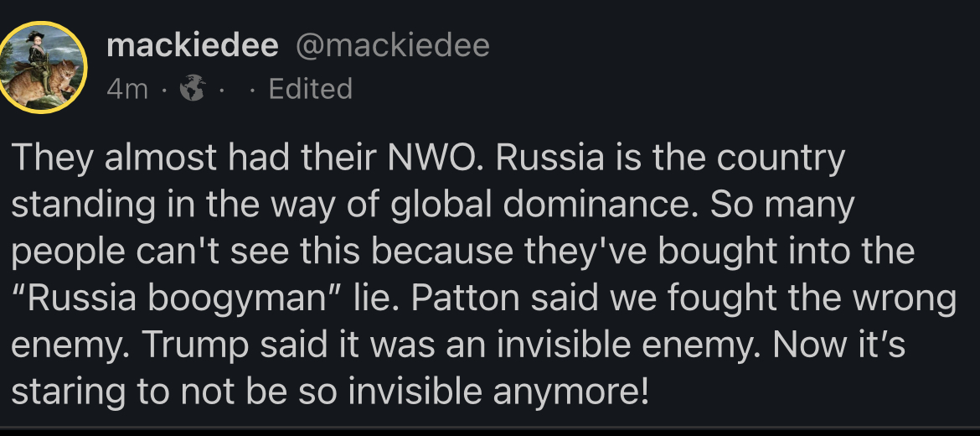The width and height of the screenshot is (980, 436).
Task: View edit history via Edited label
Action: coord(310,89)
